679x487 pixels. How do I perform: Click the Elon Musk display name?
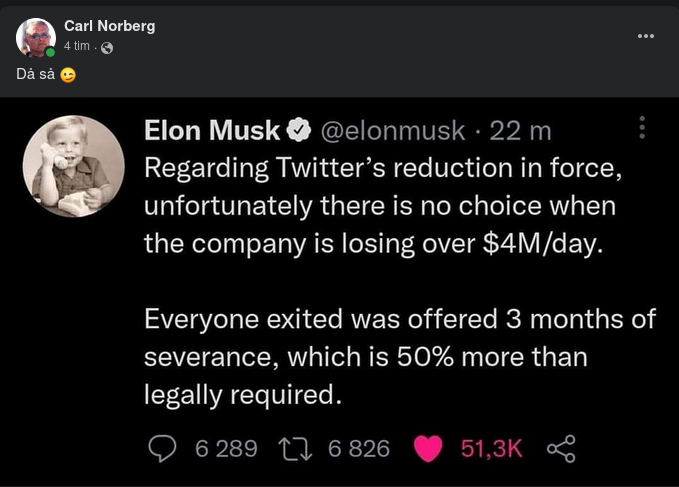click(212, 130)
